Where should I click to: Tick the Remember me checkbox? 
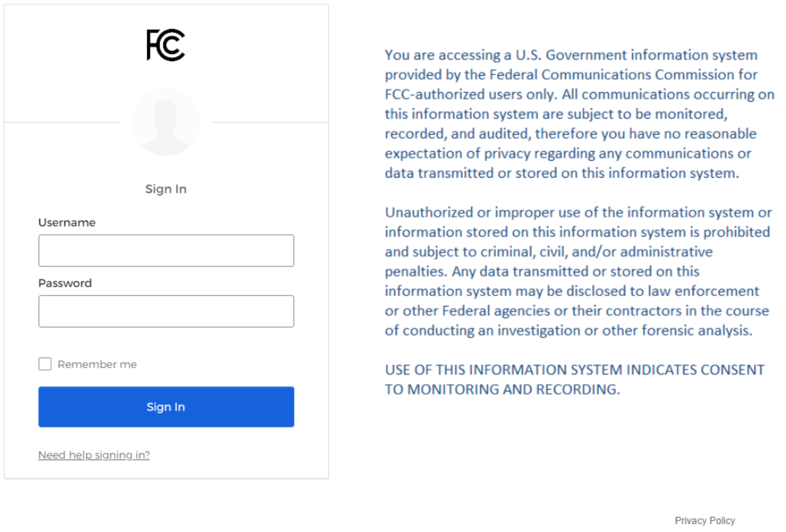(45, 364)
